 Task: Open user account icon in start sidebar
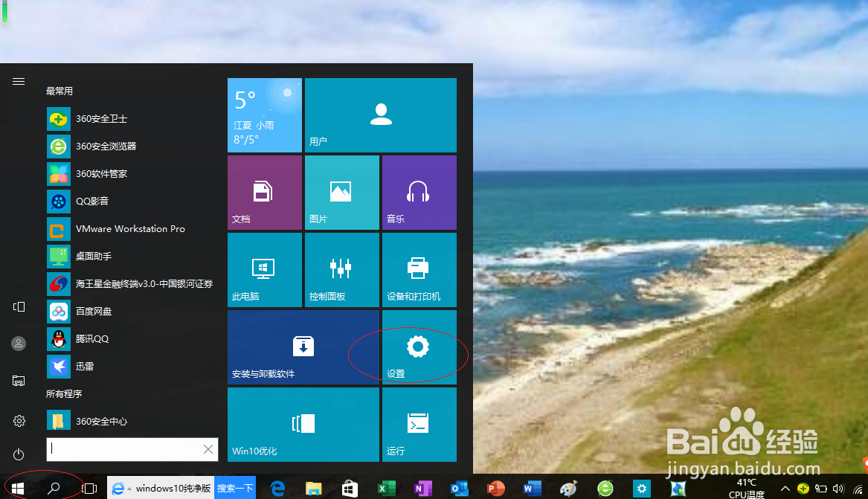(x=19, y=344)
